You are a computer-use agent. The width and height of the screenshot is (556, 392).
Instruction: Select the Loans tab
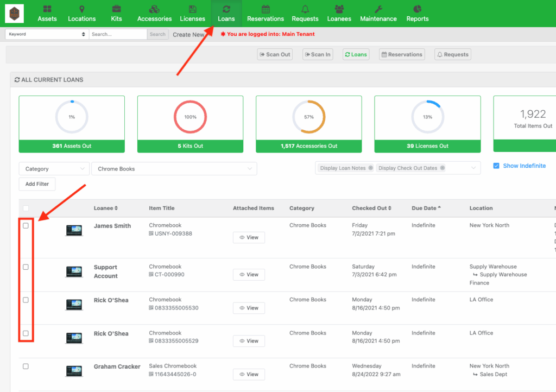coord(356,54)
